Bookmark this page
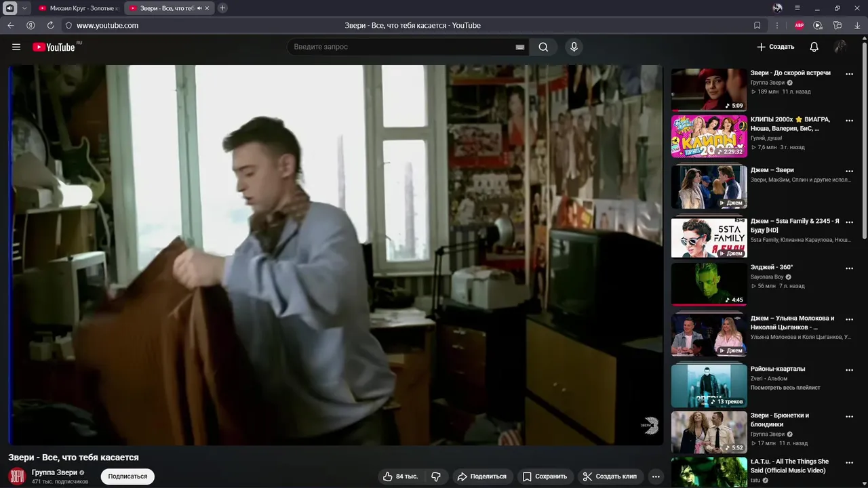 (x=757, y=25)
